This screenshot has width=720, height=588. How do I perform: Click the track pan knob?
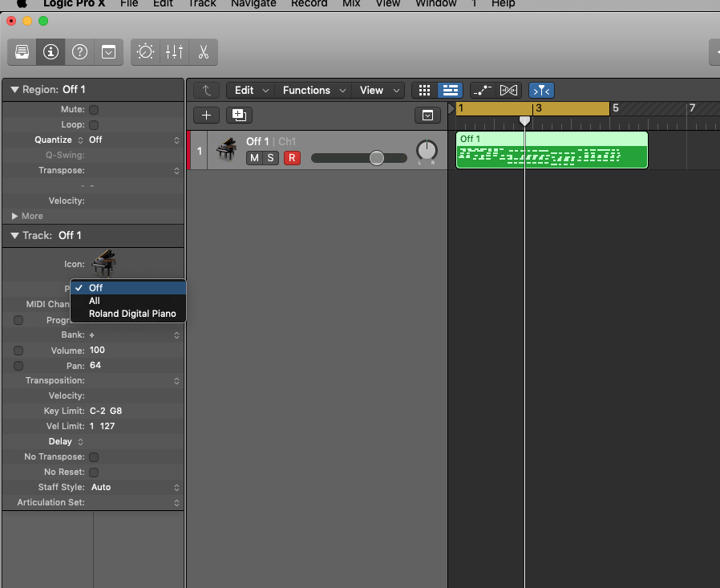[x=427, y=151]
